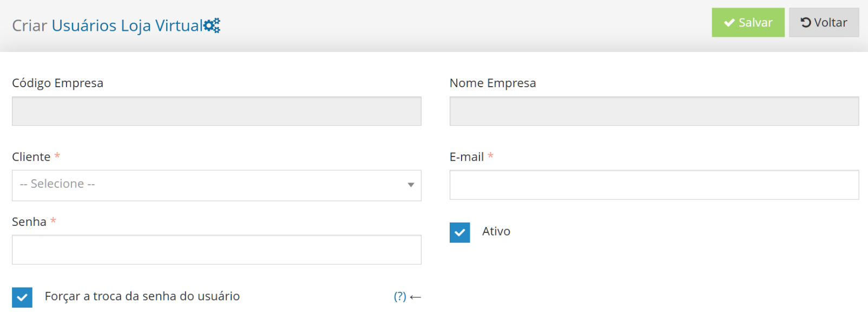The image size is (868, 319).
Task: Focus the E-mail input field
Action: point(654,185)
